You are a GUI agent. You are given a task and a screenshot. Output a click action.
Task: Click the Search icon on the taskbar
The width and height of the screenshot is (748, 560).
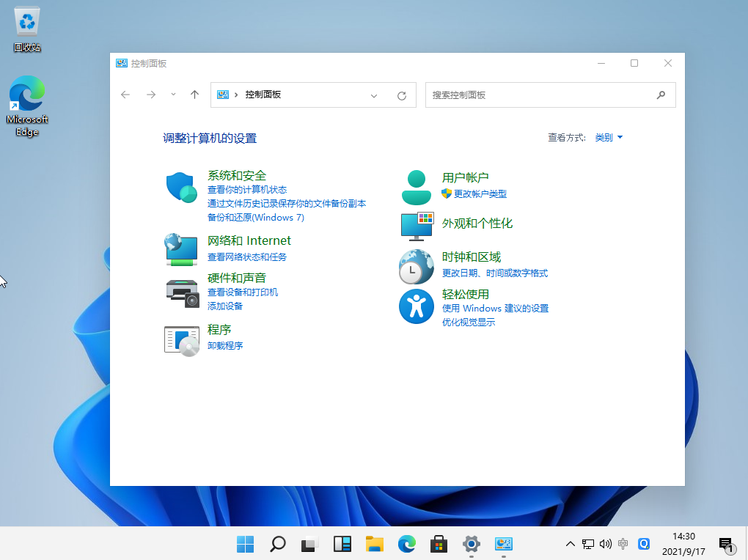click(x=277, y=544)
